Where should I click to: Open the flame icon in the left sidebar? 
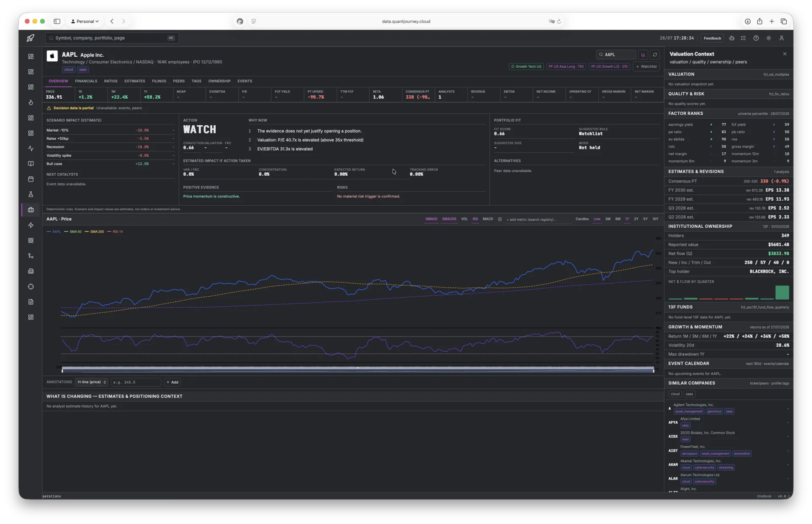click(31, 102)
